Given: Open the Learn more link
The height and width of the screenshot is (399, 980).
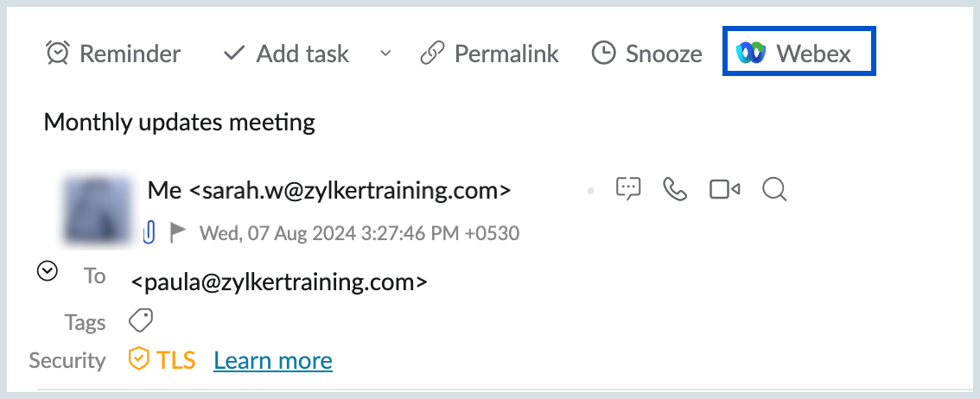Looking at the screenshot, I should point(272,360).
